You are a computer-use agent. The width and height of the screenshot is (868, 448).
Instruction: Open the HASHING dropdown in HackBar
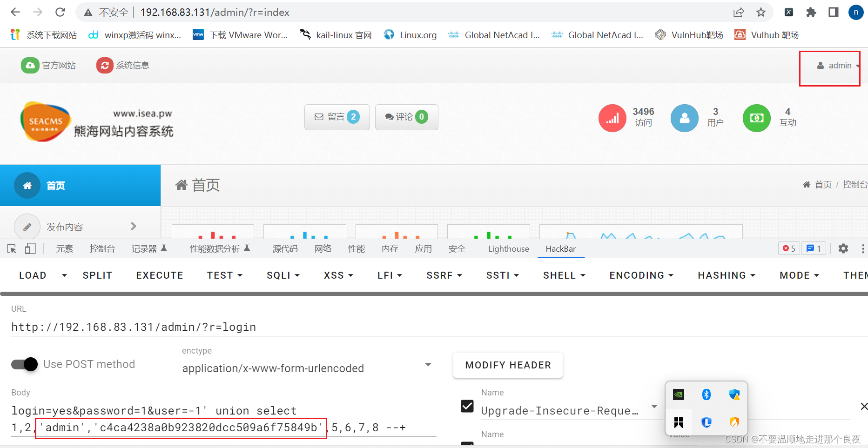pyautogui.click(x=727, y=275)
